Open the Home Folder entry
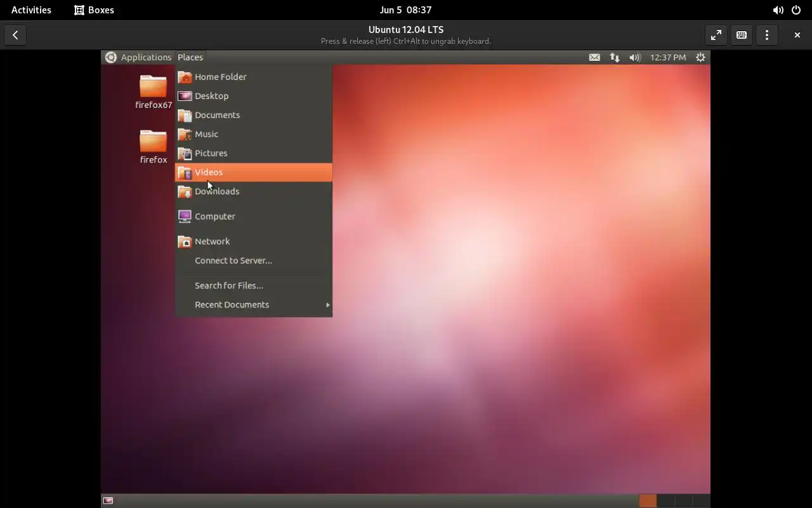 253,77
